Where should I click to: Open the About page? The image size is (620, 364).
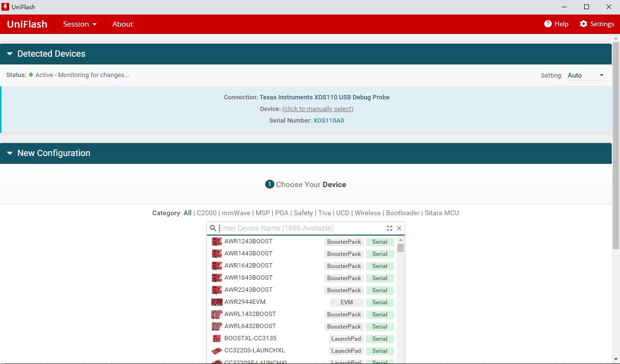[x=123, y=24]
